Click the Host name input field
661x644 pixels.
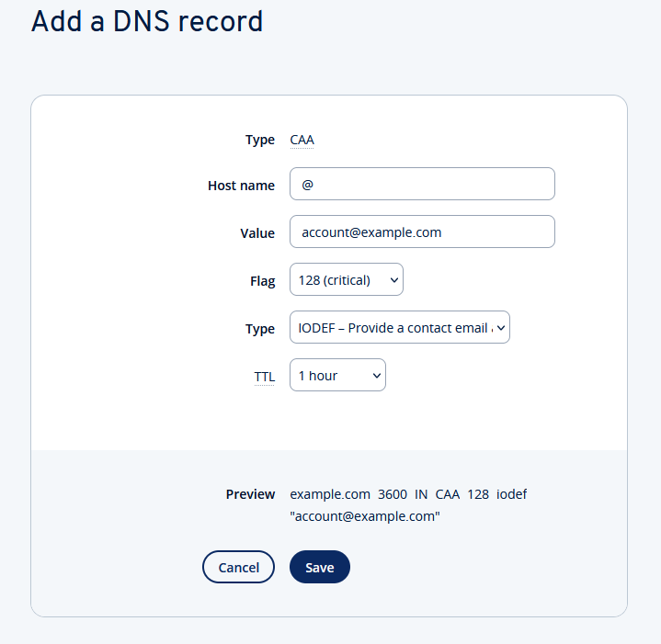(x=422, y=184)
